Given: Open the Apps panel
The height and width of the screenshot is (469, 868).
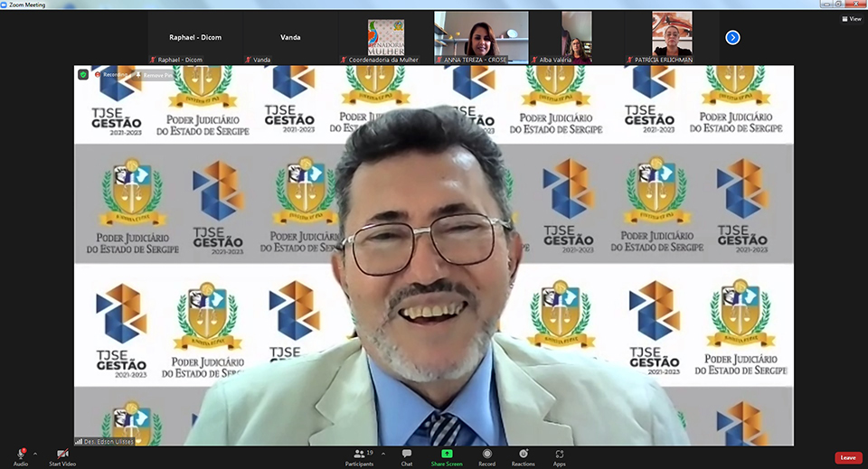Looking at the screenshot, I should [x=560, y=455].
